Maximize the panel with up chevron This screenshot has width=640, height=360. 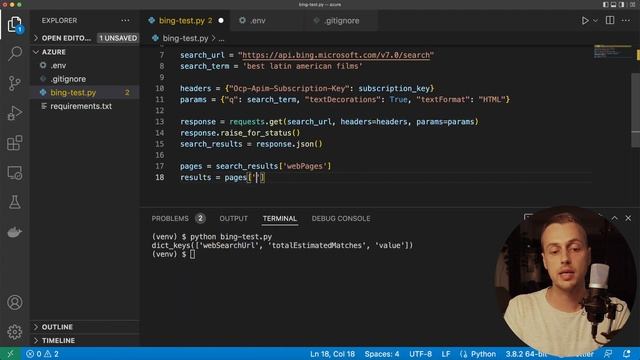pos(614,218)
